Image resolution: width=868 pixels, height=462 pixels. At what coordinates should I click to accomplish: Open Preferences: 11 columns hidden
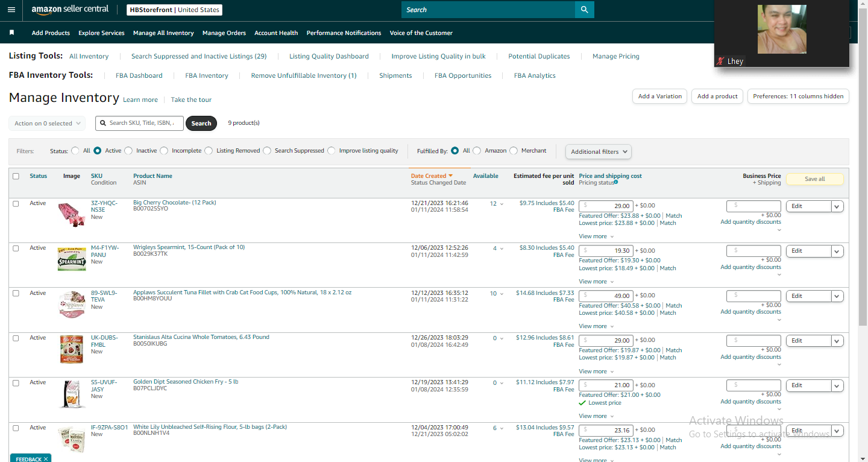[x=798, y=97]
